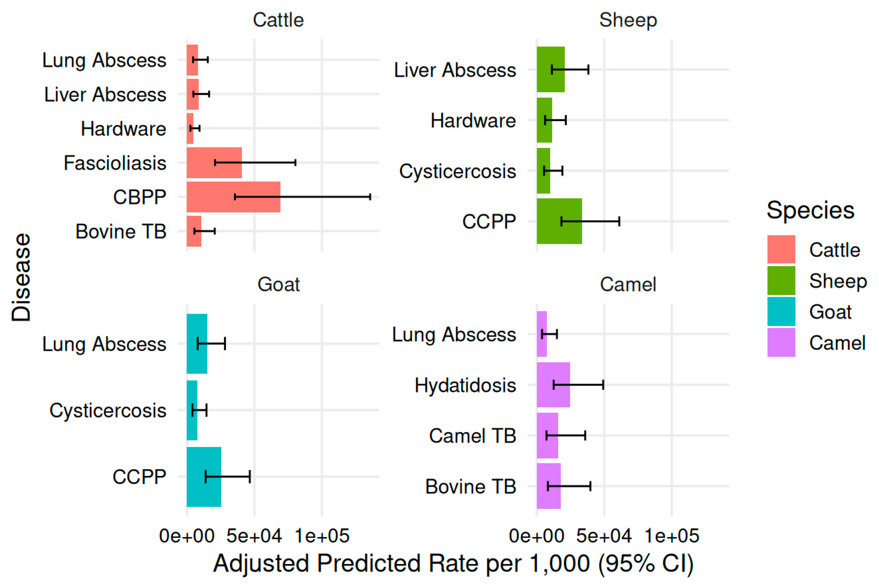879x588 pixels.
Task: Select the CBPP bar in Cattle panel
Action: (233, 197)
